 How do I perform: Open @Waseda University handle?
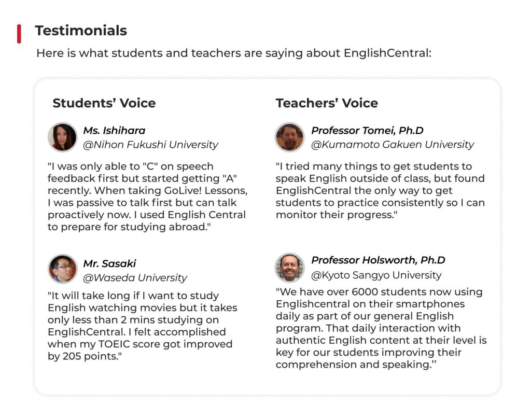pyautogui.click(x=135, y=278)
